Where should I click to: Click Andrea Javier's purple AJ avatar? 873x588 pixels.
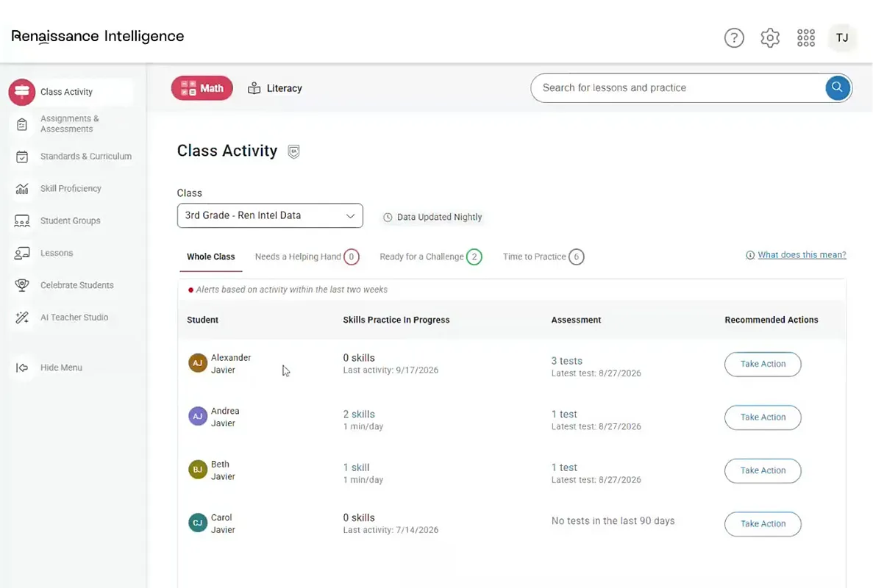(198, 416)
